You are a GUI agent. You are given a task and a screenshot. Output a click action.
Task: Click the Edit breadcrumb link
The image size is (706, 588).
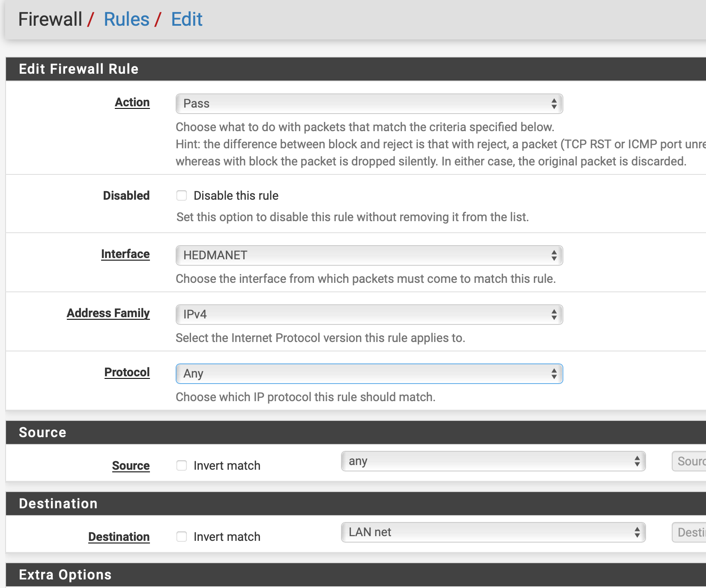(186, 20)
